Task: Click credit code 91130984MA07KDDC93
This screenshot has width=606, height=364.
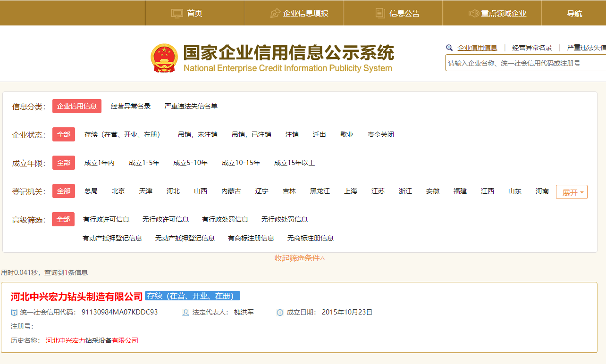Action: coord(120,312)
